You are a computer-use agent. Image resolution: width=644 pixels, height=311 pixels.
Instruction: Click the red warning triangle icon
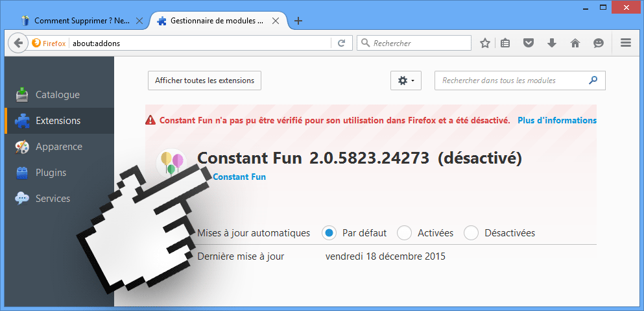tap(150, 120)
